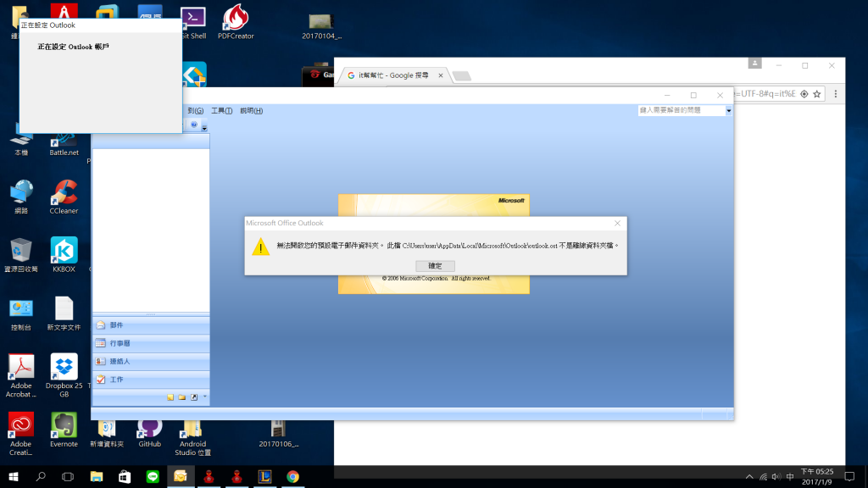Select the 控制台 desktop icon
868x488 pixels.
[21, 314]
